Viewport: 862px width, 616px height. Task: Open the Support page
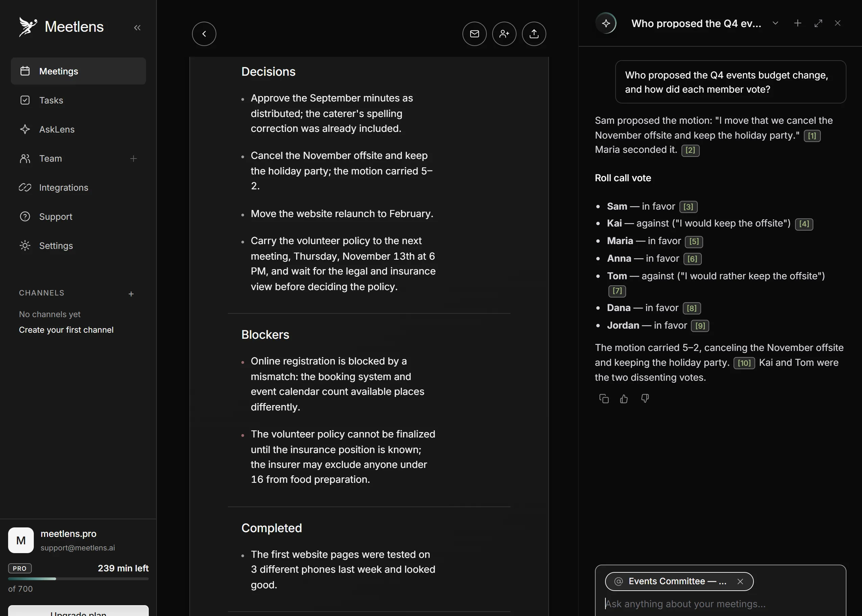tap(78, 217)
